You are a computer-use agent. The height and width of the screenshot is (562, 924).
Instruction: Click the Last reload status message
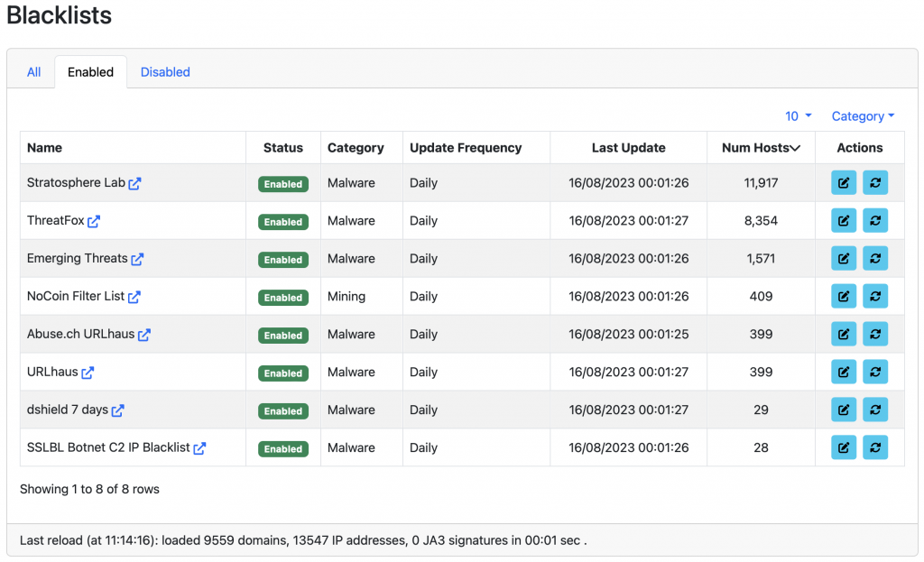[x=303, y=540]
